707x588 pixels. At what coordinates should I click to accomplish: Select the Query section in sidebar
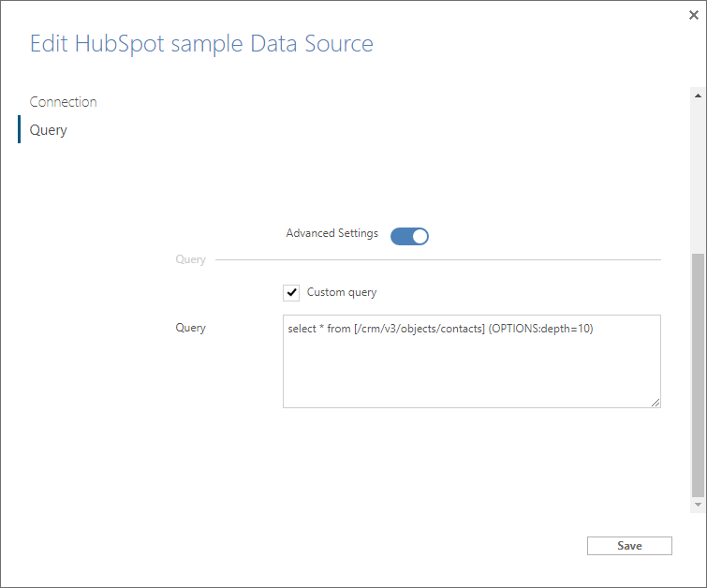click(49, 130)
